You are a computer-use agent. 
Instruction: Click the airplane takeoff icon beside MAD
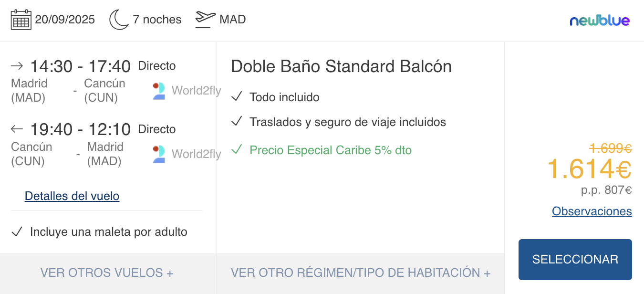pyautogui.click(x=206, y=20)
